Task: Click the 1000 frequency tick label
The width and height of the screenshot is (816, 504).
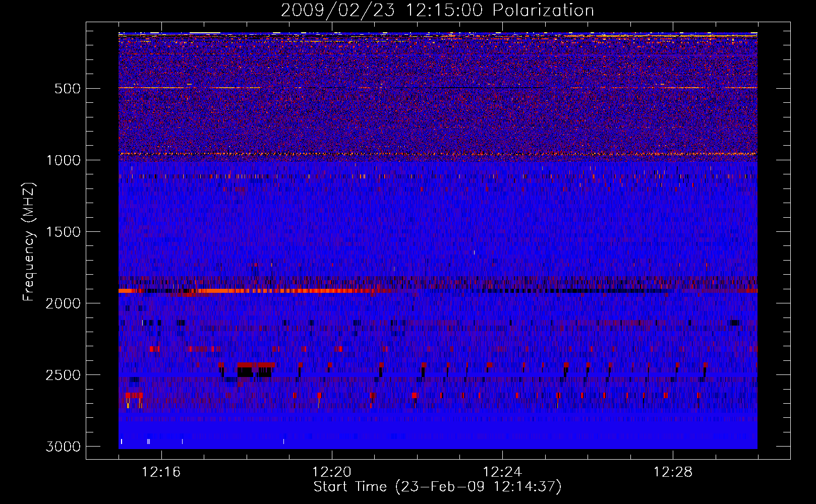Action: coord(63,160)
